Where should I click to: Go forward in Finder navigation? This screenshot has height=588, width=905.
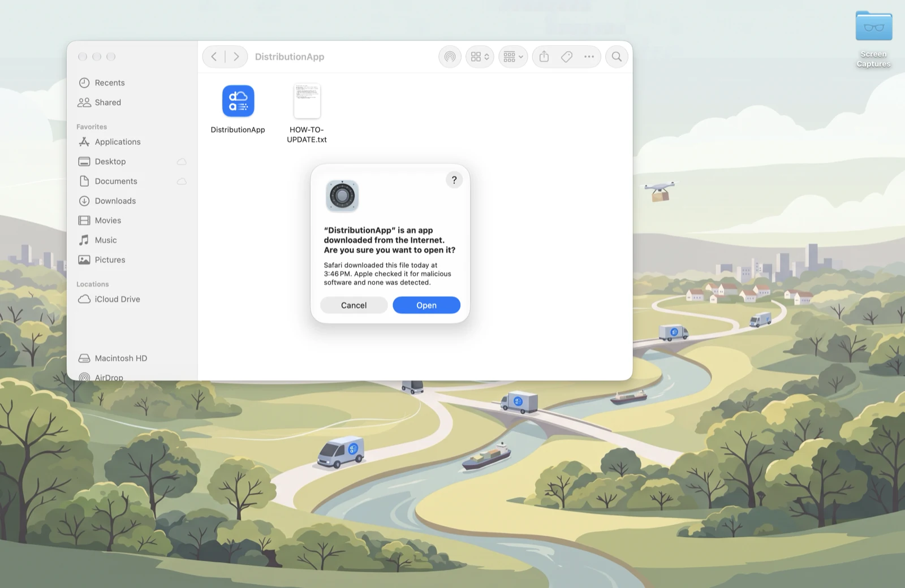coord(236,57)
